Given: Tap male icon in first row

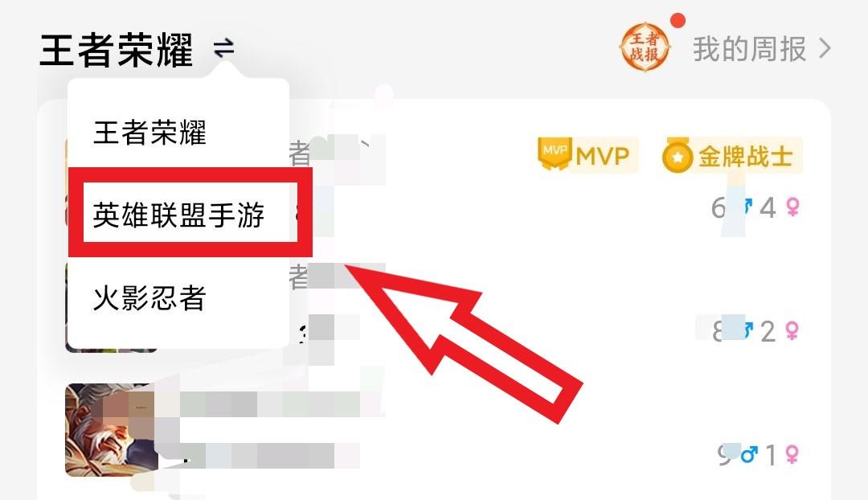Looking at the screenshot, I should pyautogui.click(x=747, y=207).
